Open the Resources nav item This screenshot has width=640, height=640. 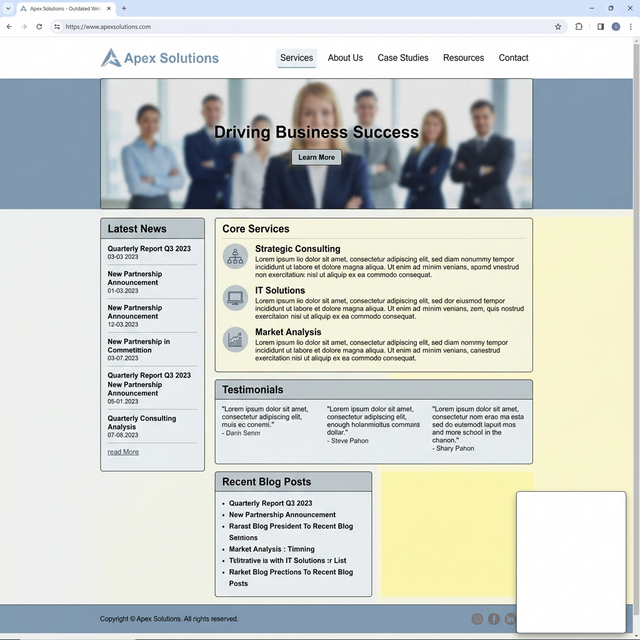pos(463,58)
